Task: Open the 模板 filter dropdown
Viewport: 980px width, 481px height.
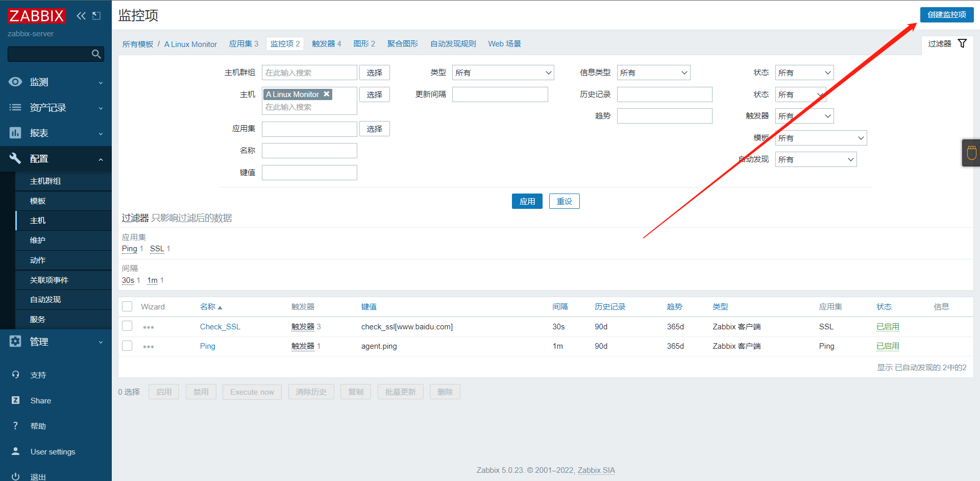Action: (821, 138)
